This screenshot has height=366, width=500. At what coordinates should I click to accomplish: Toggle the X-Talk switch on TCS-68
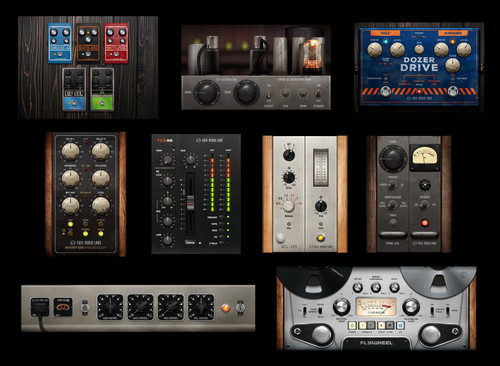(222, 243)
